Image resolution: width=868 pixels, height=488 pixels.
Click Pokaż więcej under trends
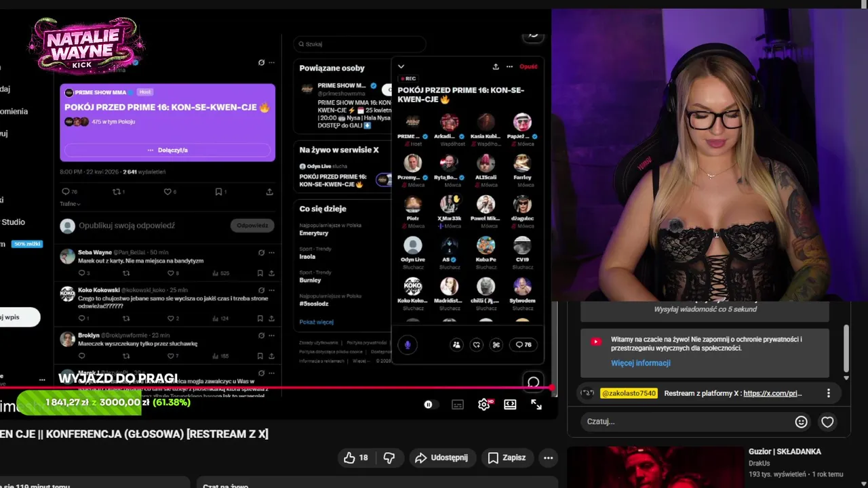point(316,322)
